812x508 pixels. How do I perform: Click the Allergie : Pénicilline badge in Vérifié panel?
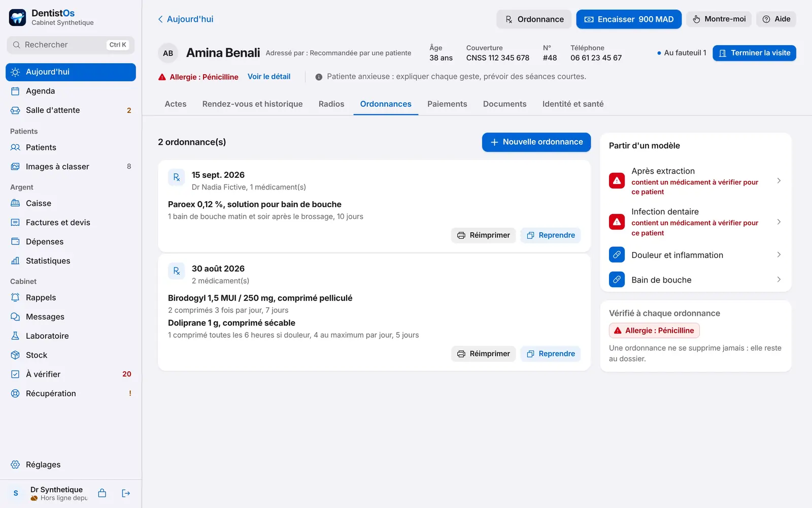(x=654, y=331)
